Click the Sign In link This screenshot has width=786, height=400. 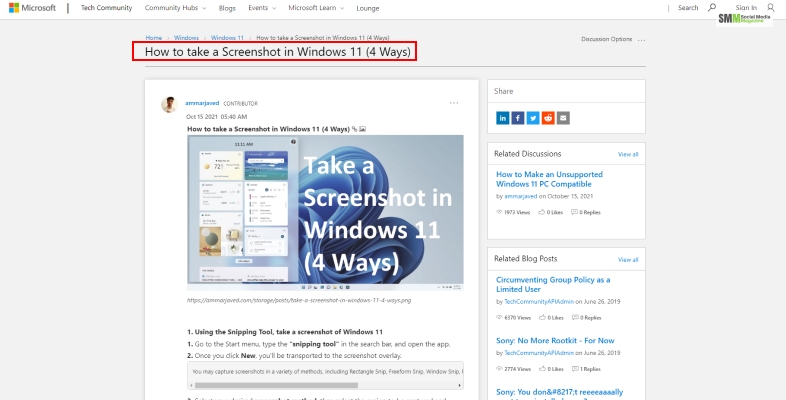coord(746,8)
